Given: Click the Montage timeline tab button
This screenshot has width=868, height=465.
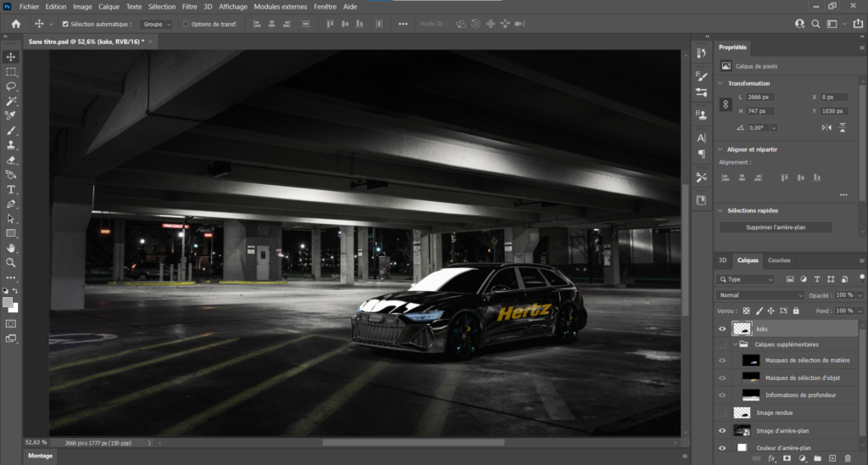Looking at the screenshot, I should tap(41, 457).
